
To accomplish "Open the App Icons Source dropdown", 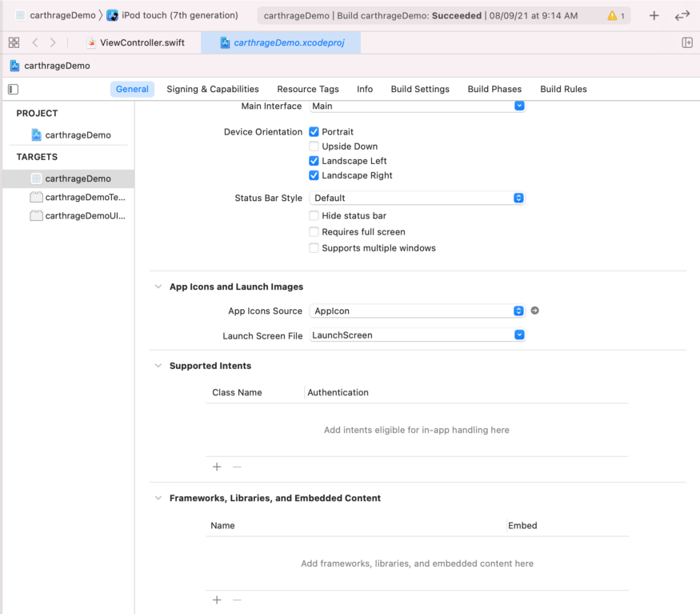I will (x=417, y=311).
